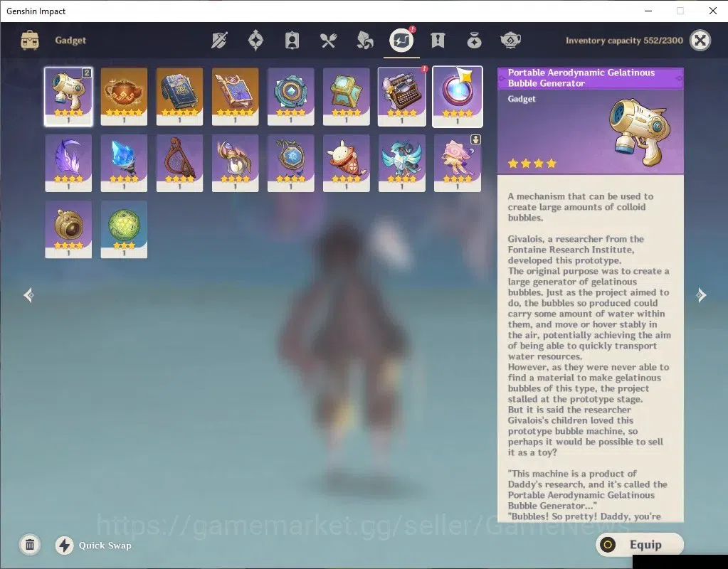Select the Serenitea Pot item

[124, 97]
